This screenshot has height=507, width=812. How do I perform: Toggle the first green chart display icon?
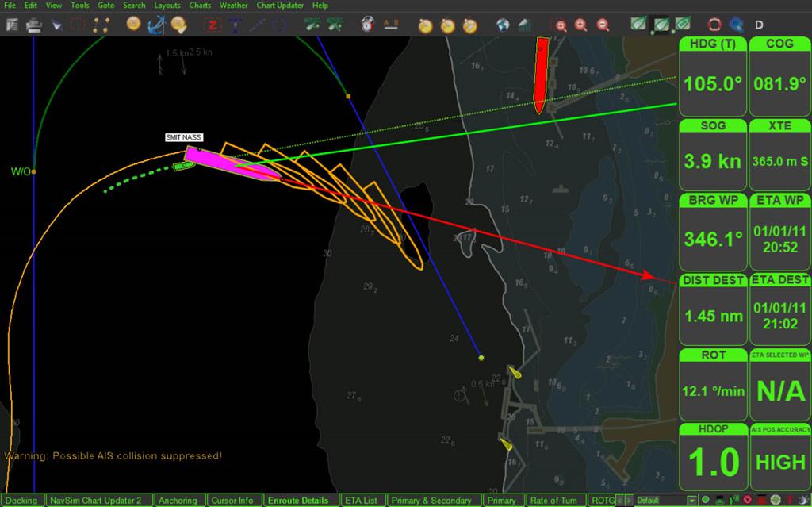(638, 25)
